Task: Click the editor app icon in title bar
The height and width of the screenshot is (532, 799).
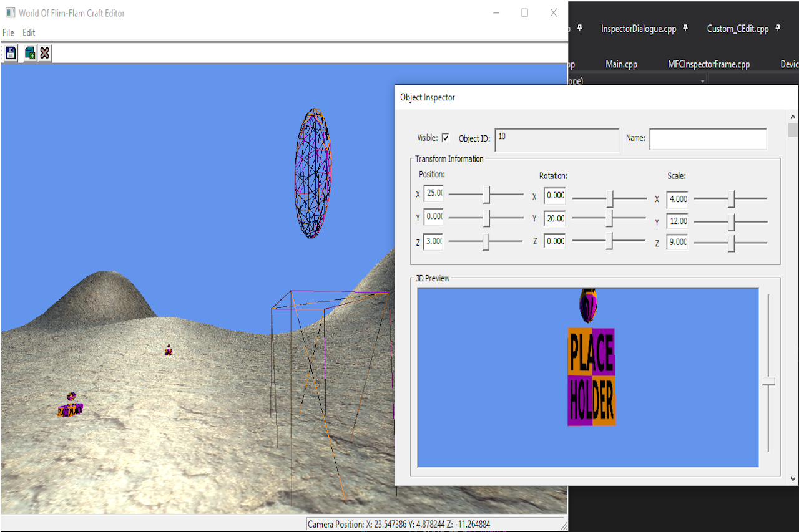Action: (x=10, y=12)
